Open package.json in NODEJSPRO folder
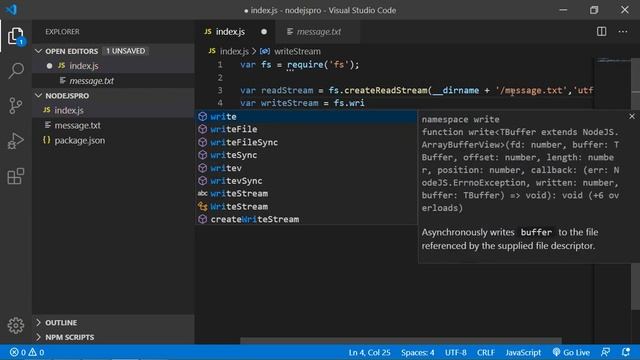The image size is (640, 360). click(113, 140)
